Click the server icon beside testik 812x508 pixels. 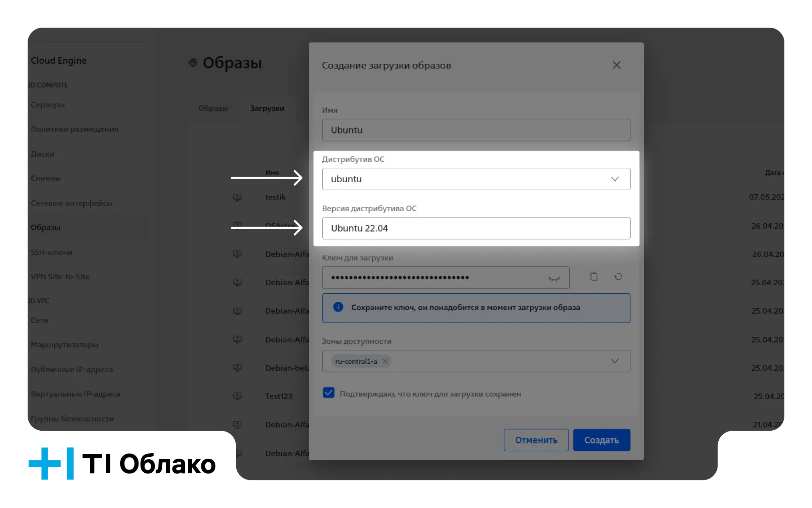237,197
